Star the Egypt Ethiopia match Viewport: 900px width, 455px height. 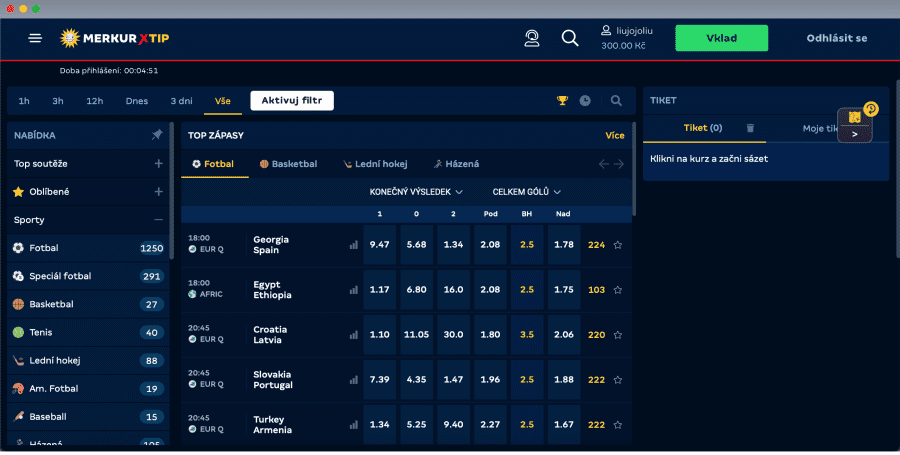(x=618, y=290)
